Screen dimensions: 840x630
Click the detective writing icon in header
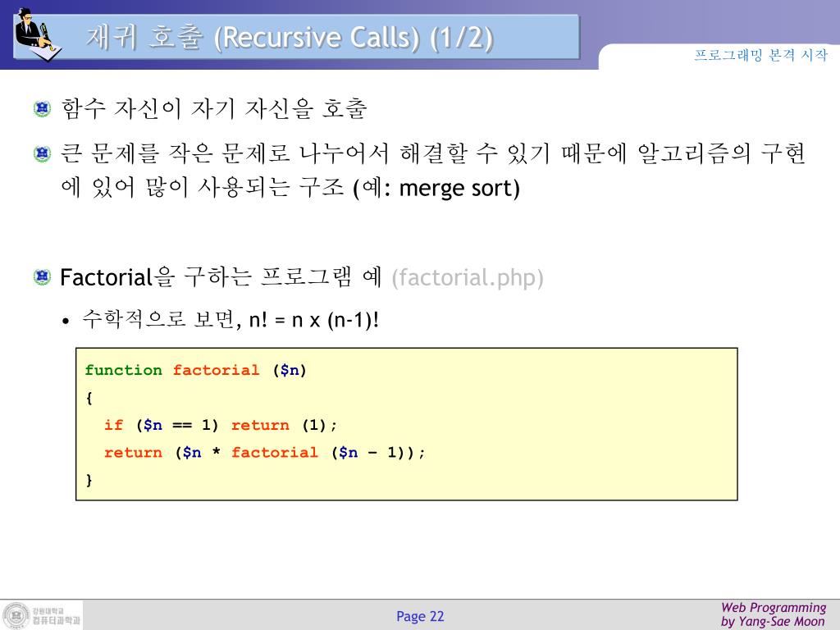pyautogui.click(x=38, y=34)
